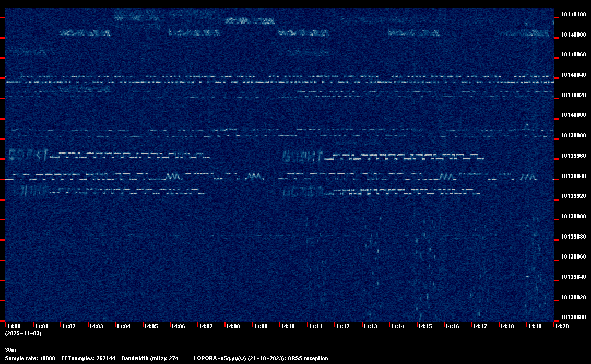Click the 14:14 time axis label
Screen dimensions: 591x364
pos(398,326)
